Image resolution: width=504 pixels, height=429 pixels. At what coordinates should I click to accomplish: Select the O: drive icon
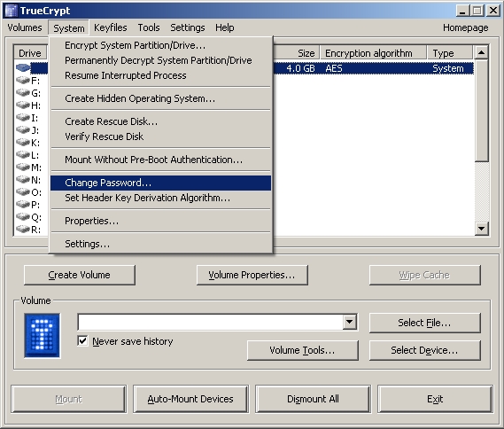pyautogui.click(x=23, y=192)
